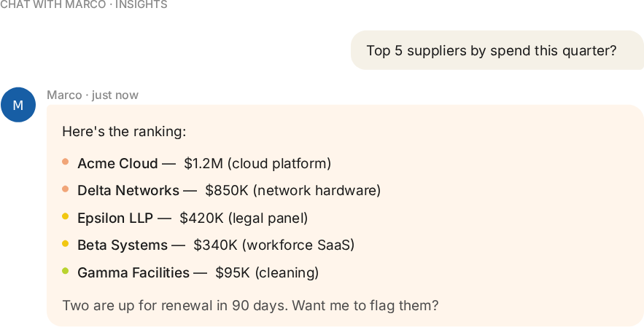Click the yellow bullet beside Epsilon LLP
This screenshot has width=644, height=327.
(66, 216)
